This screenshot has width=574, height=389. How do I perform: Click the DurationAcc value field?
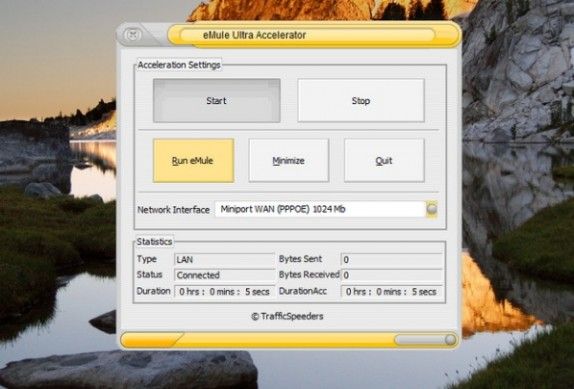tap(392, 291)
